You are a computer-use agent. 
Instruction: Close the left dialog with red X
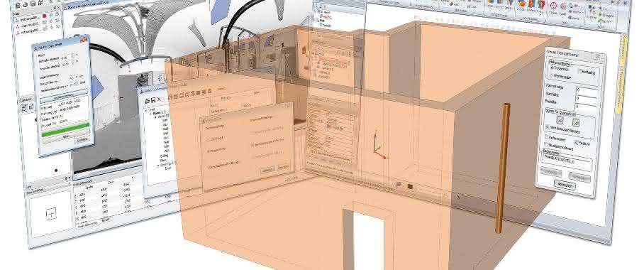(x=84, y=40)
